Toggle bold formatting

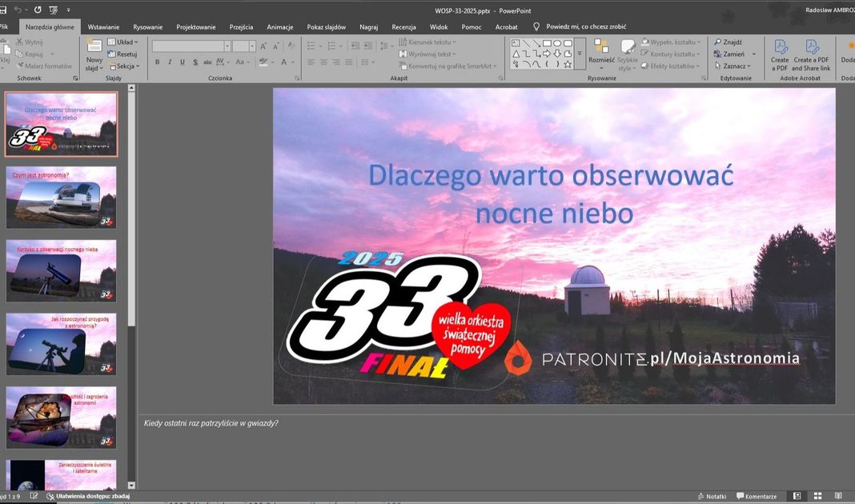coord(157,62)
